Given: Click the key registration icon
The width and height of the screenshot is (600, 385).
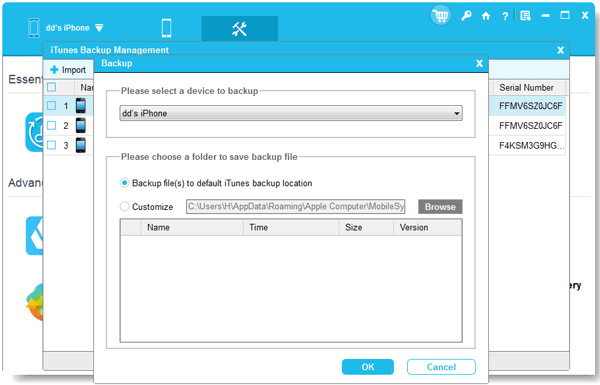Looking at the screenshot, I should [466, 16].
